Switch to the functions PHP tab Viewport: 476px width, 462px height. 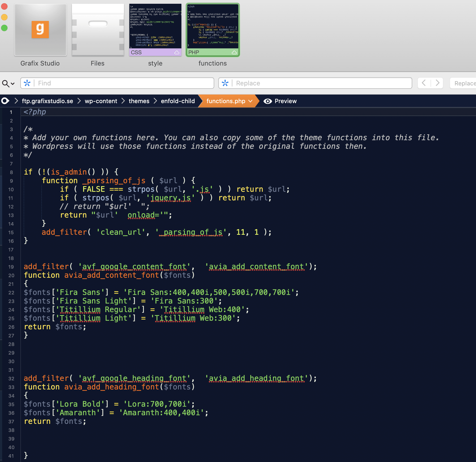pyautogui.click(x=213, y=30)
